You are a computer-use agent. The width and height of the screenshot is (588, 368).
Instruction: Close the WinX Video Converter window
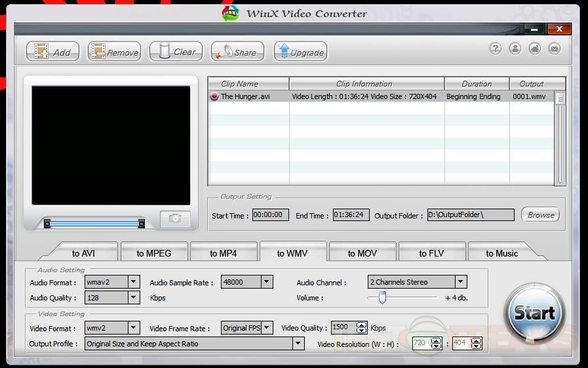(x=559, y=29)
